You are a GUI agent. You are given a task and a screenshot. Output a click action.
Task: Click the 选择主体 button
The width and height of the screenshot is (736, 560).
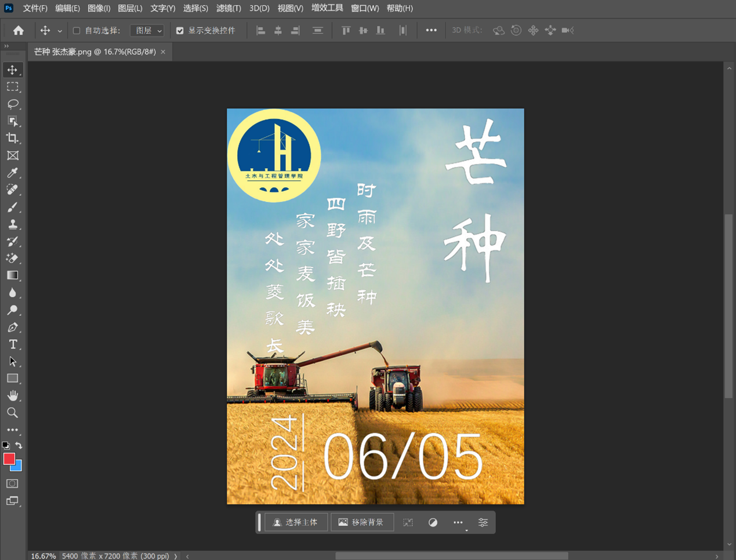(x=296, y=522)
